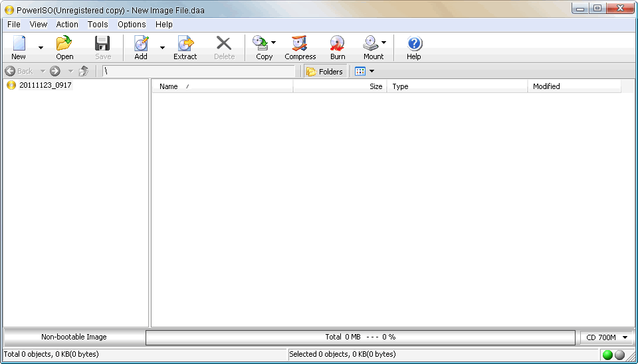Click the gray status indicator light

pyautogui.click(x=619, y=355)
